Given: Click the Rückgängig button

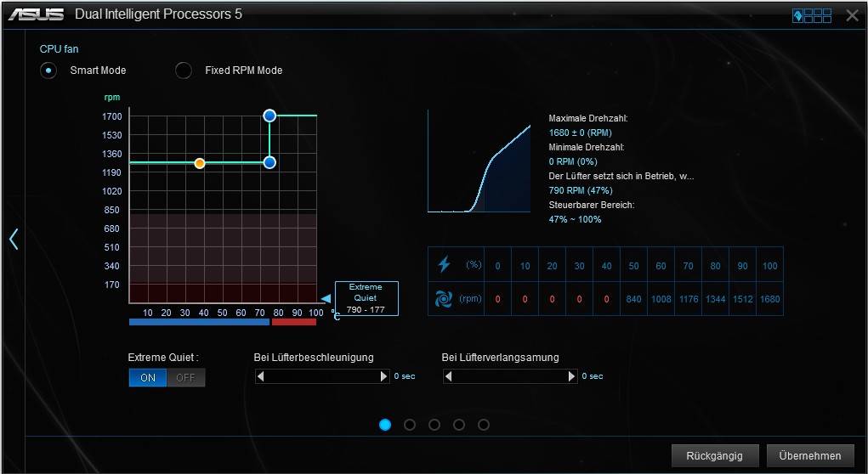Looking at the screenshot, I should [x=715, y=456].
